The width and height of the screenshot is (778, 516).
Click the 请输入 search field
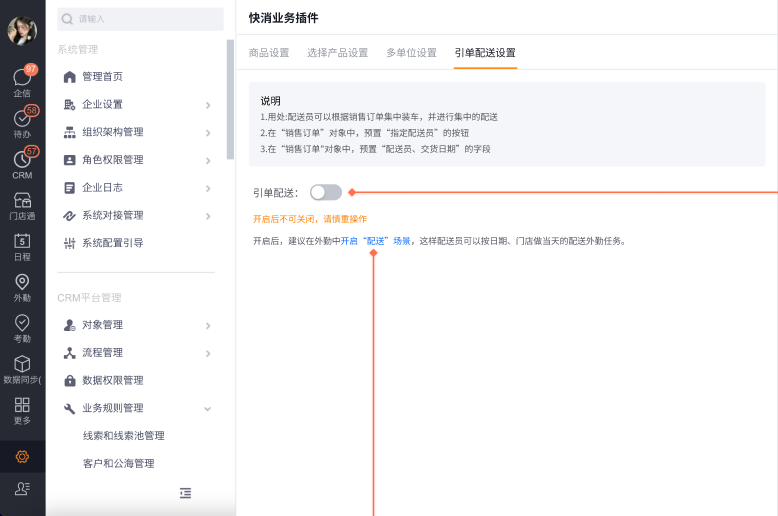pyautogui.click(x=140, y=19)
